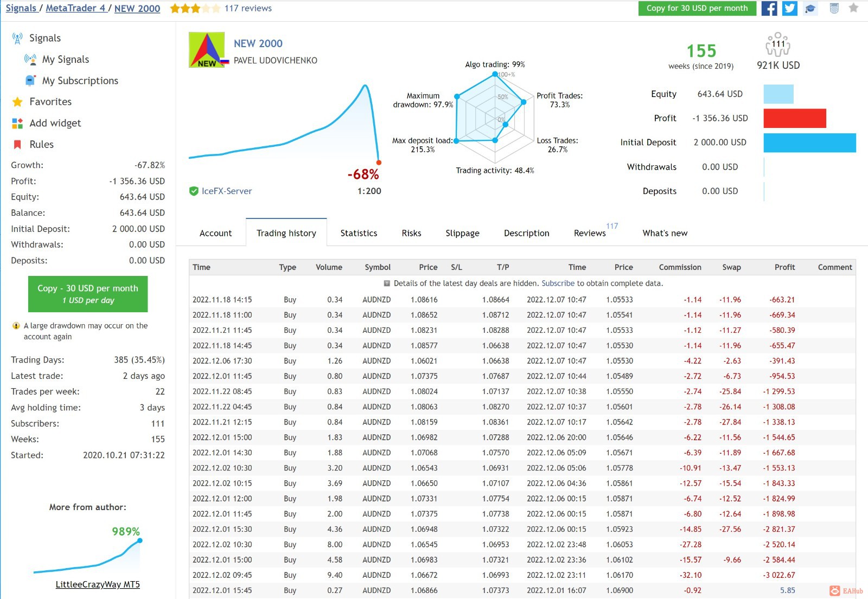
Task: Share signal on Twitter icon
Action: click(x=790, y=8)
